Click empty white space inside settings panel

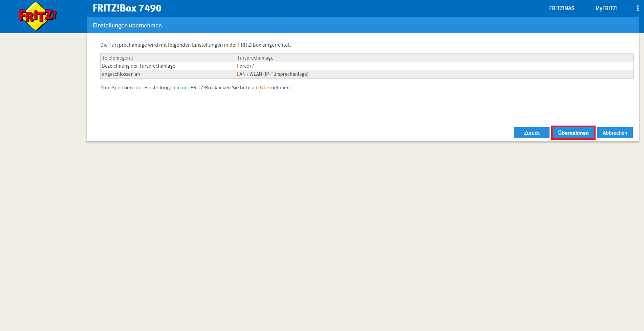point(339,107)
